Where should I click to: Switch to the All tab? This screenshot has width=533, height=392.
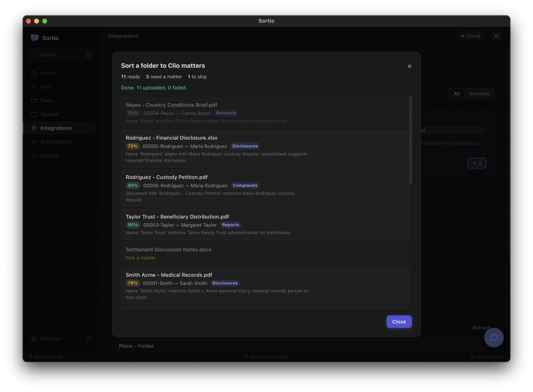click(457, 94)
